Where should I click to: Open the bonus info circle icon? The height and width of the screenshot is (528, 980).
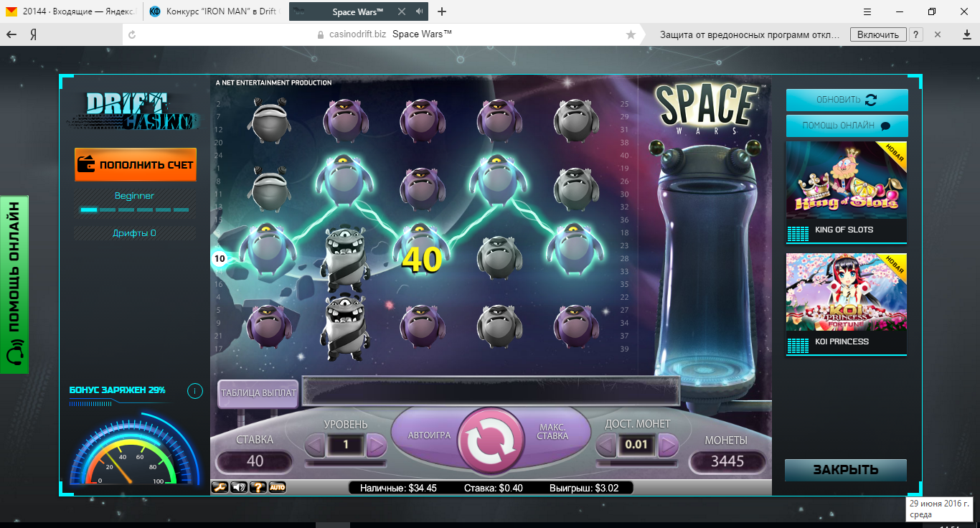click(194, 391)
